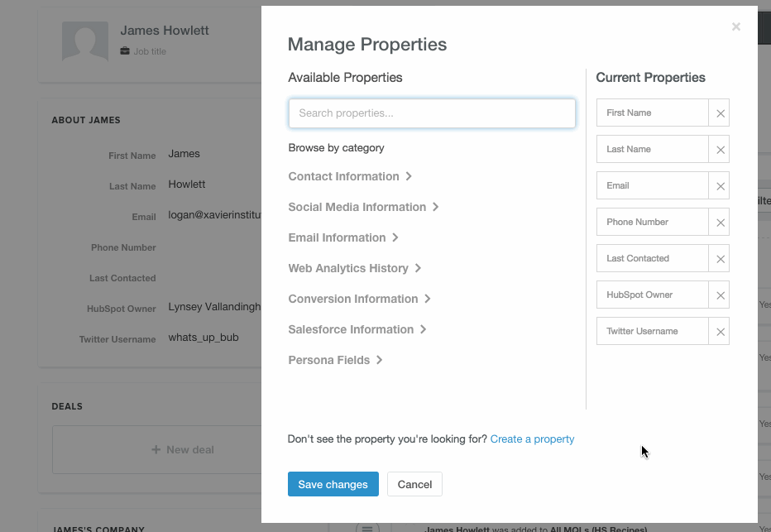Remove Phone Number property with X icon

(720, 223)
